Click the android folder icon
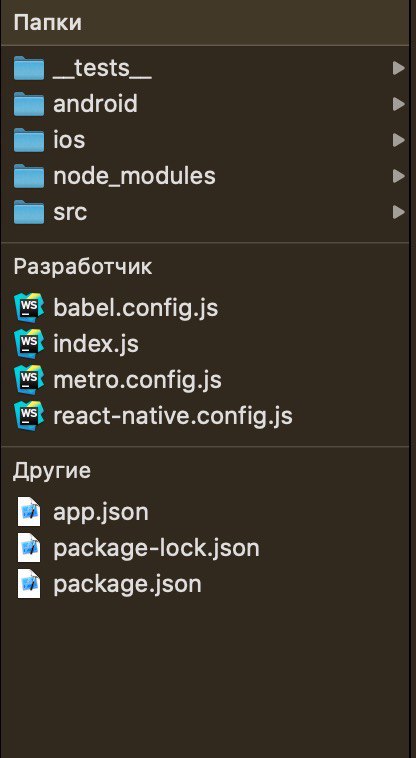416x758 pixels. click(x=29, y=104)
